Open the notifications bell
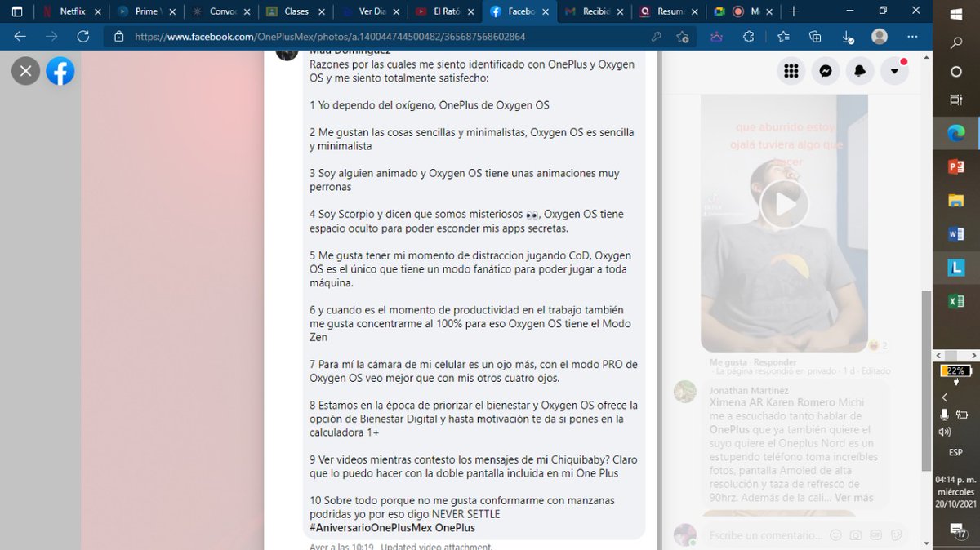 click(x=860, y=71)
